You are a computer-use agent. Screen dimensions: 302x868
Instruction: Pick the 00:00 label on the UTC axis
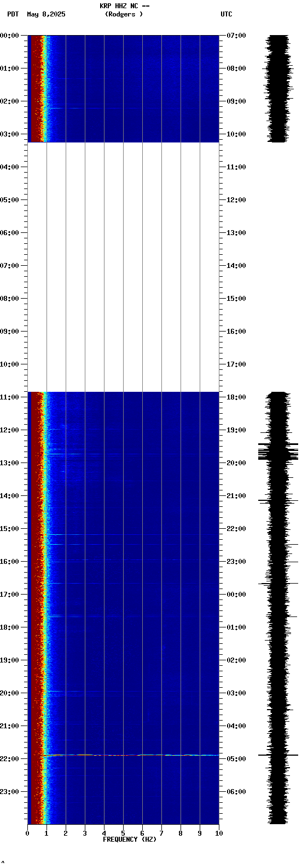(236, 595)
